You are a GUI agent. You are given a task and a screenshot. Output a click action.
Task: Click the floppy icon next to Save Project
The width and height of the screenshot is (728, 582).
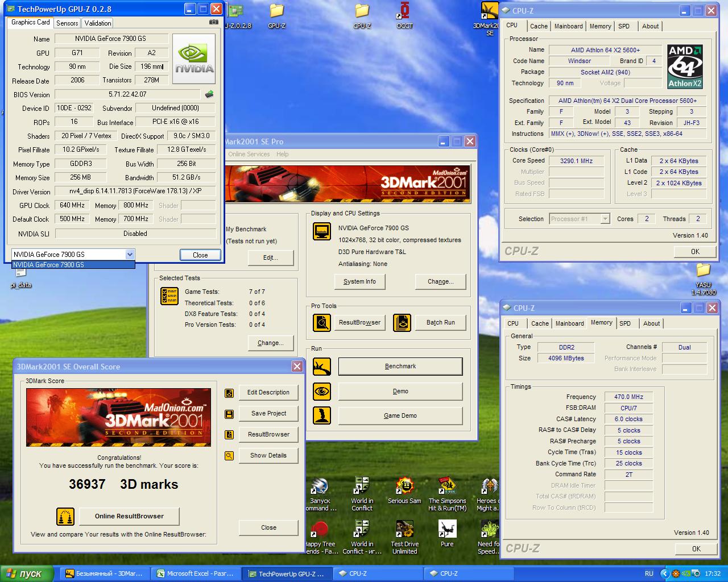click(x=229, y=414)
